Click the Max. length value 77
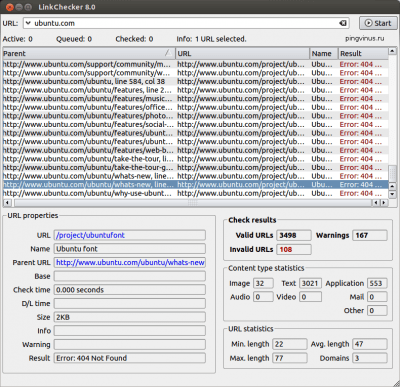 pos(290,358)
